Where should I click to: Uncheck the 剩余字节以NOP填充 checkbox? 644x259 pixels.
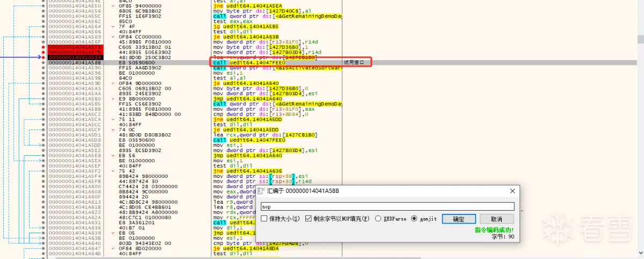pos(308,219)
